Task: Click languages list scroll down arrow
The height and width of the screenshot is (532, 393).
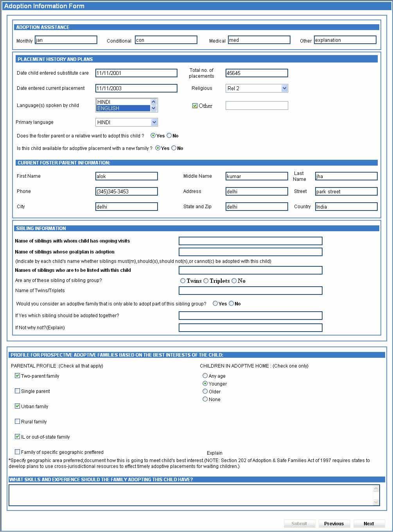Action: point(153,108)
